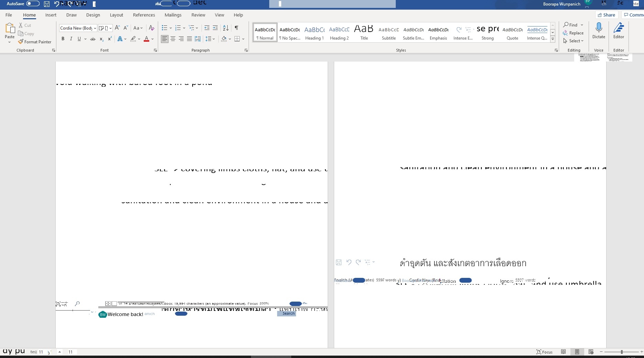
Task: Adjust the zoom slider in status bar
Action: point(621,352)
